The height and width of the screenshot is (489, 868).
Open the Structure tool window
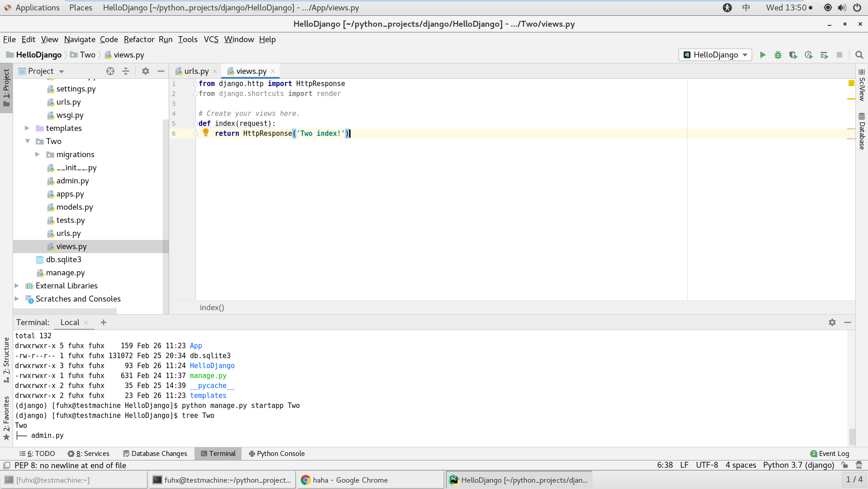coord(6,360)
